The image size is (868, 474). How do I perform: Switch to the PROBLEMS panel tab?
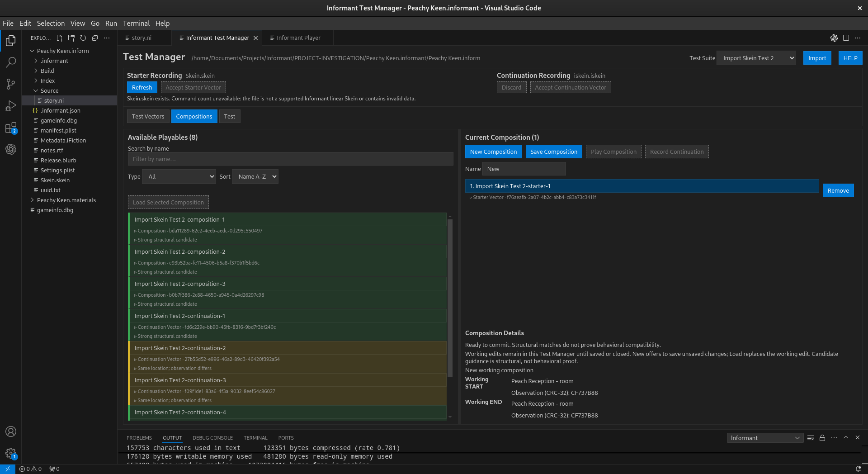pos(139,438)
